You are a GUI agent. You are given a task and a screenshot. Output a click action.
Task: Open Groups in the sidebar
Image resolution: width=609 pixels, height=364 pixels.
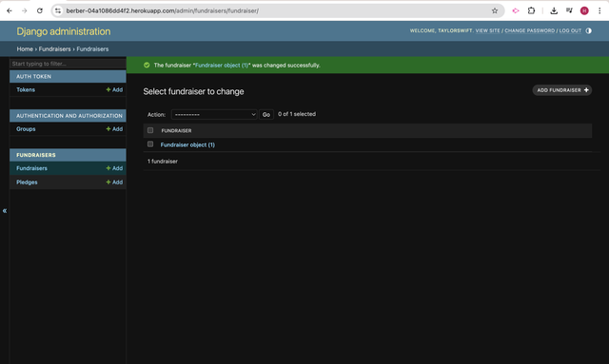click(x=26, y=129)
